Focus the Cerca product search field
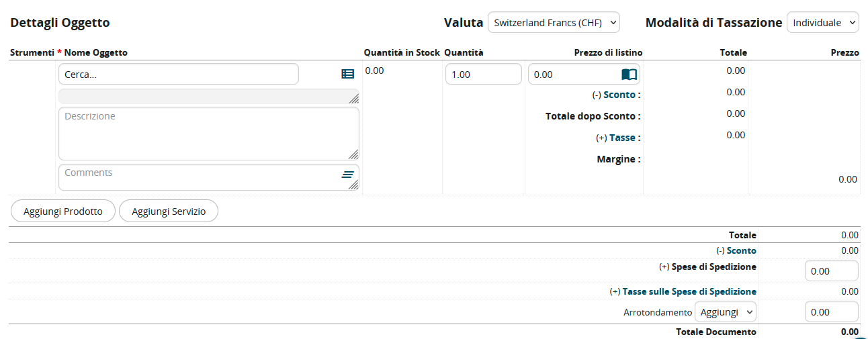 [x=178, y=75]
